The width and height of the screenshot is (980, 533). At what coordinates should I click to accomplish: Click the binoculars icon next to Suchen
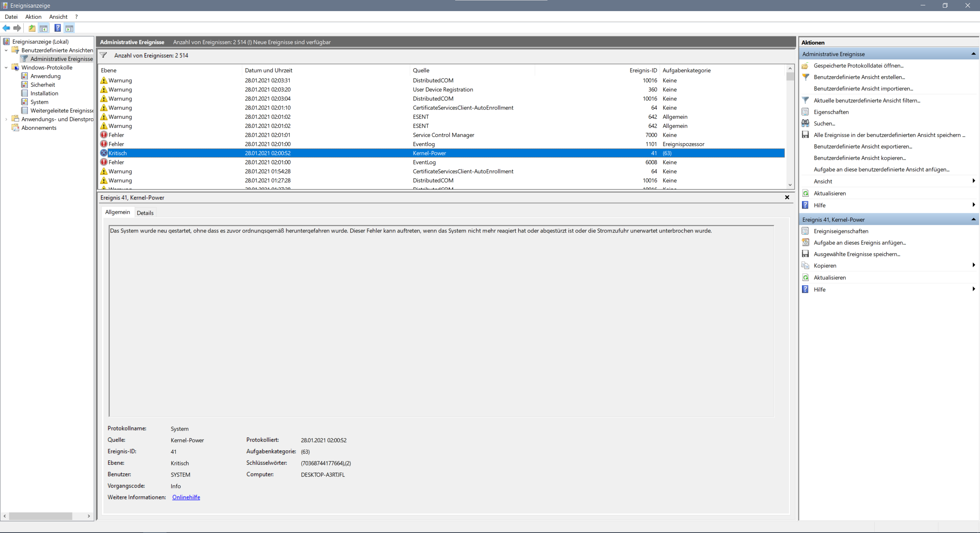coord(805,123)
